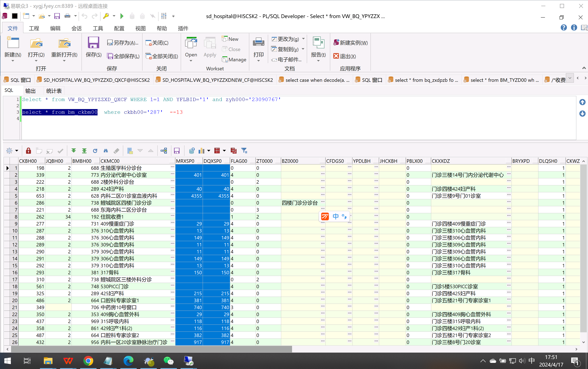The width and height of the screenshot is (588, 369).
Task: Switch to the 输出 tab
Action: [30, 91]
